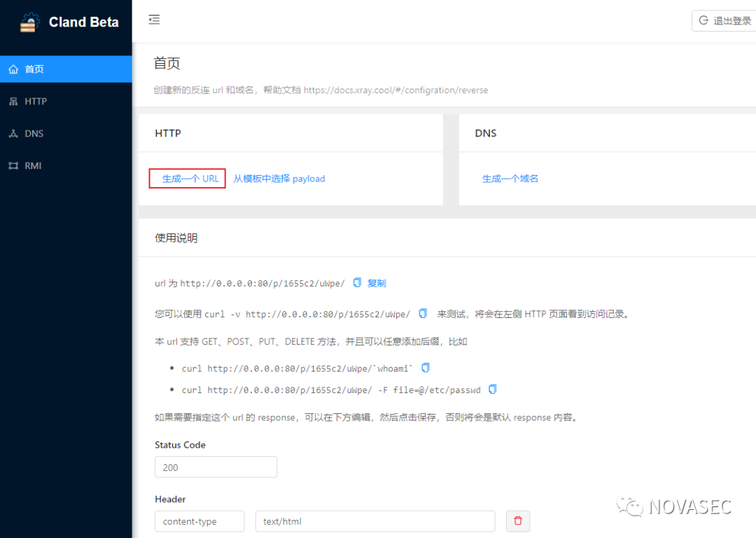Collapse sidebar with the menu fold icon
The height and width of the screenshot is (538, 756).
[x=154, y=20]
